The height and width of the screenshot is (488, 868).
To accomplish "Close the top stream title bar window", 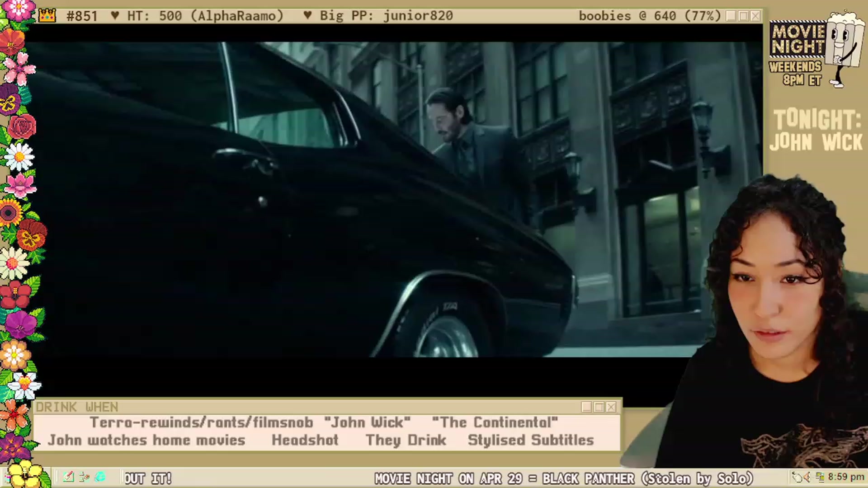I will [755, 16].
